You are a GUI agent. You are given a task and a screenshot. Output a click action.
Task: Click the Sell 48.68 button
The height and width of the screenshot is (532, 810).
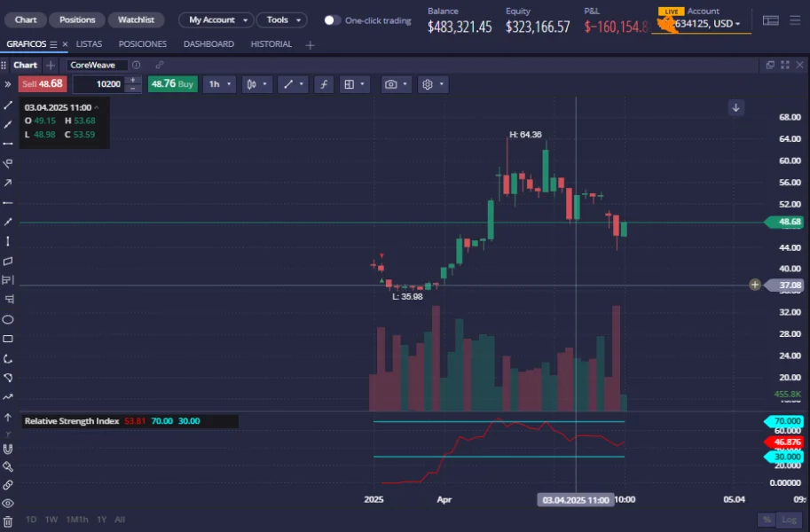[x=43, y=83]
